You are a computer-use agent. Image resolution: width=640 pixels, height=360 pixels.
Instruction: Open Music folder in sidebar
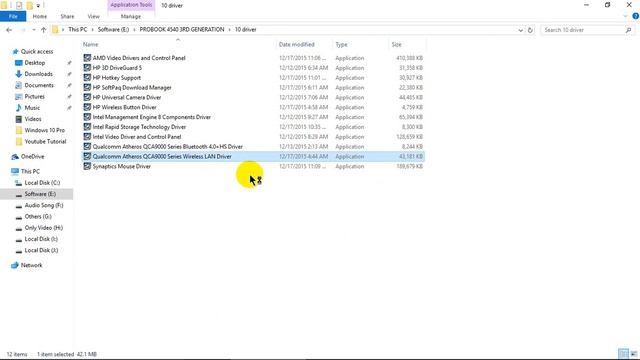[x=32, y=108]
